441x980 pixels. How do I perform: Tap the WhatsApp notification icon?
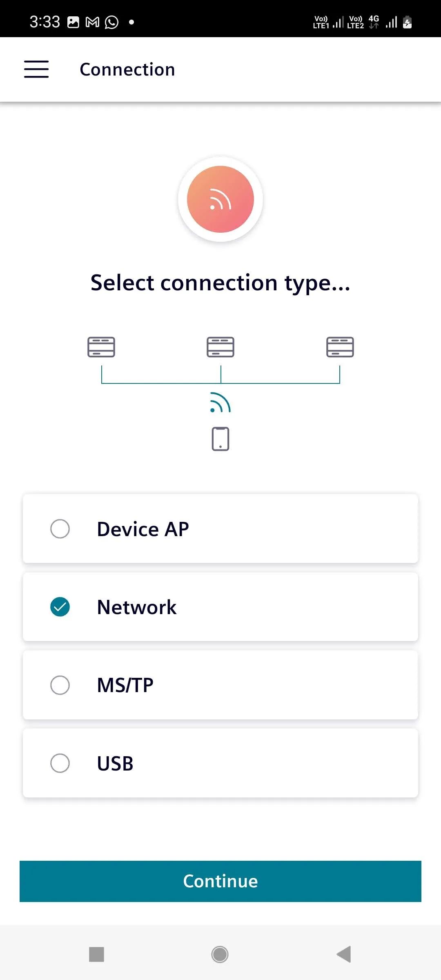(x=111, y=22)
